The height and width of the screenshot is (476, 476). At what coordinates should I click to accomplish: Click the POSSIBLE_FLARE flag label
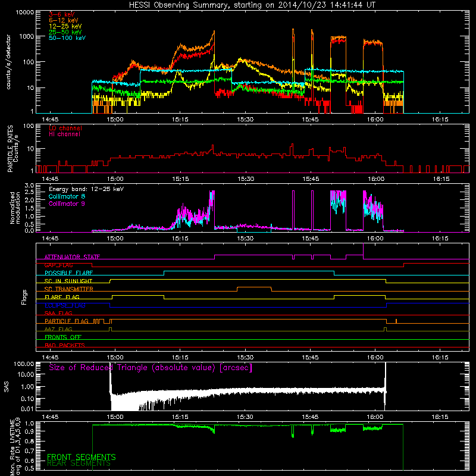click(68, 273)
